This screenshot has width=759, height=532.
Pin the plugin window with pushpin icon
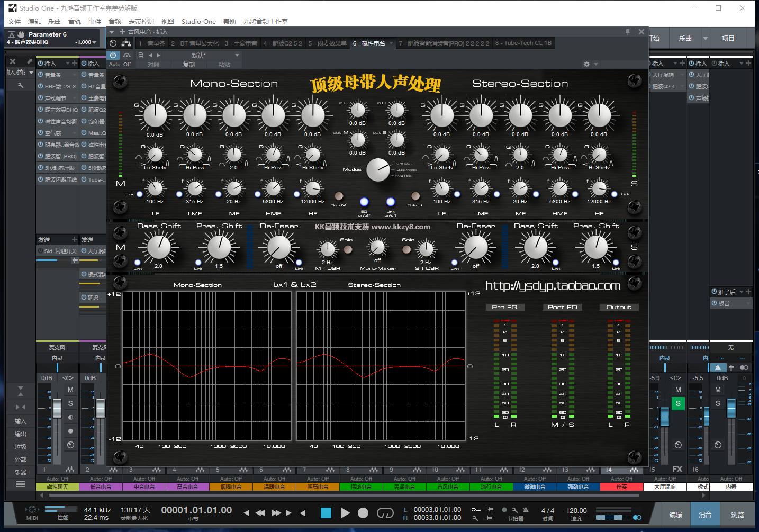628,32
